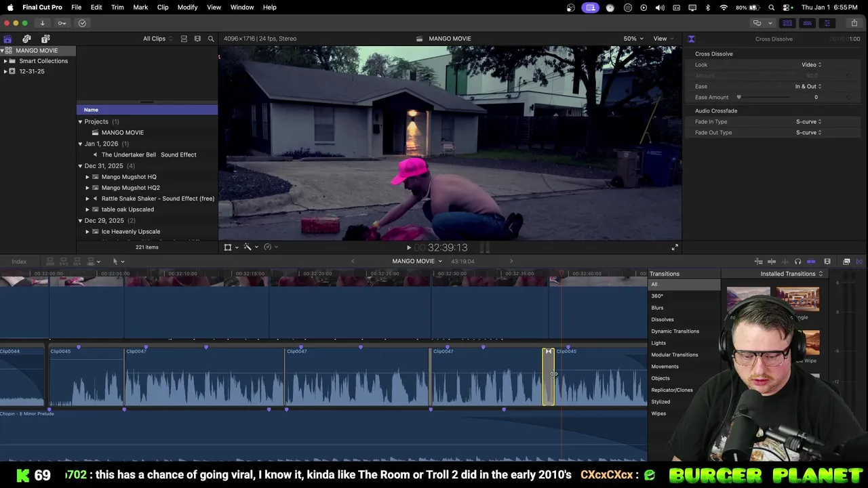Select MANGO MOVIE project in browser list
Screen dimensions: 868x488
[x=123, y=133]
